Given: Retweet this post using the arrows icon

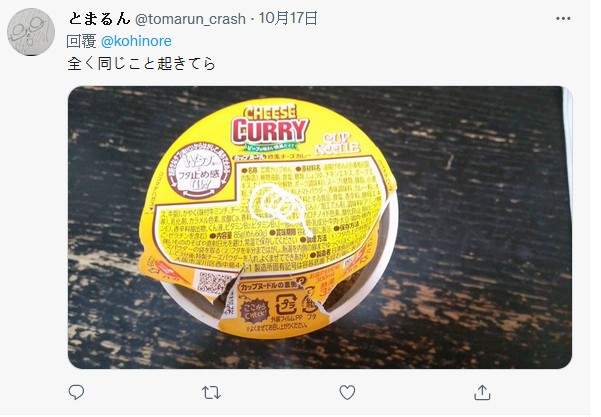Looking at the screenshot, I should pyautogui.click(x=211, y=392).
